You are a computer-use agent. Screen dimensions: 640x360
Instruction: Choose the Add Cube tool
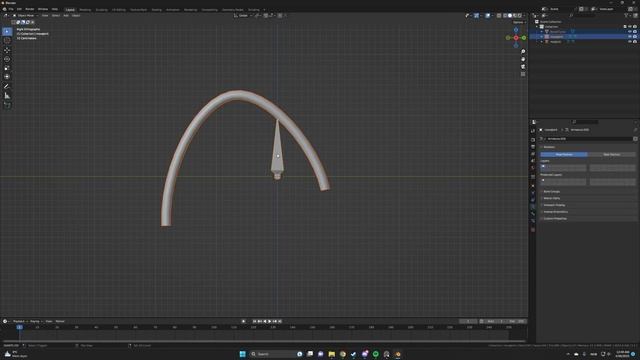pos(7,105)
